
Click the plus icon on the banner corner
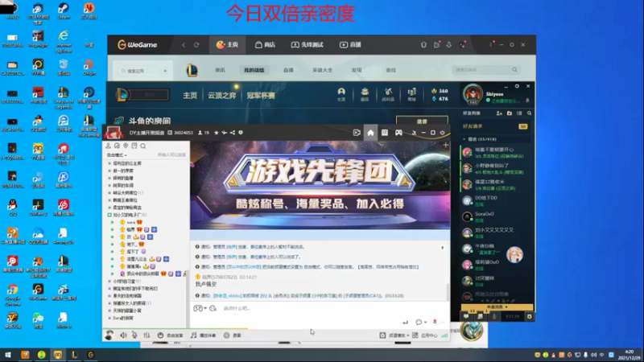[446, 146]
